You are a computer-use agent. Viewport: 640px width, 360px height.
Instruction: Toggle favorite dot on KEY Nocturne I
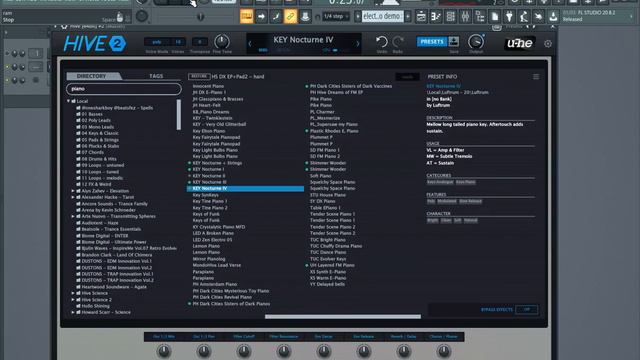pos(189,169)
